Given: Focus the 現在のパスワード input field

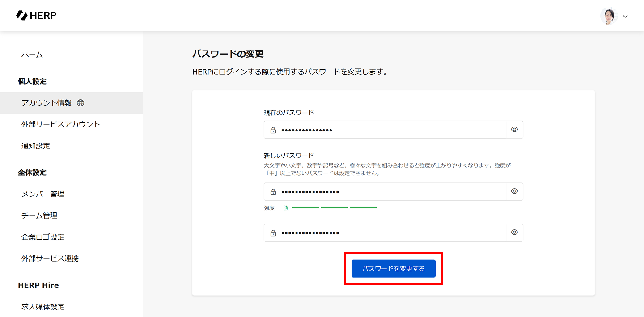Looking at the screenshot, I should (x=389, y=130).
